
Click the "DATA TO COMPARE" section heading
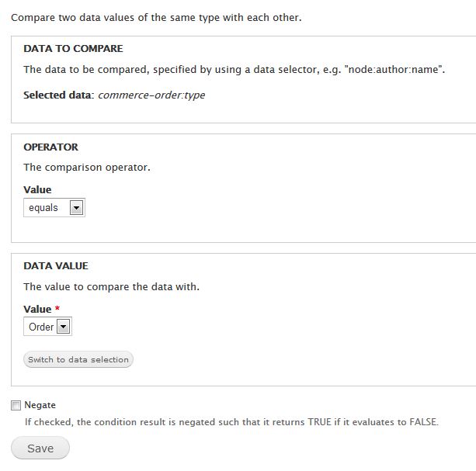73,48
